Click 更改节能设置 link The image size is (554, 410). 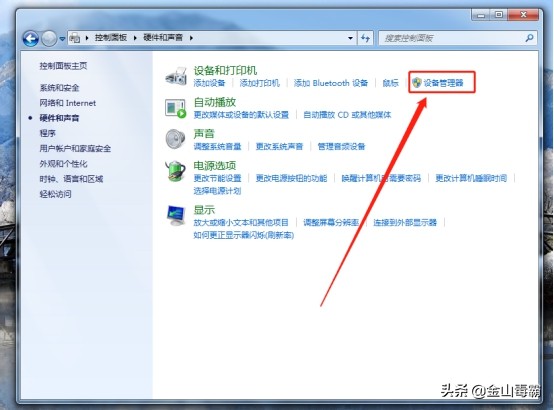tap(217, 178)
